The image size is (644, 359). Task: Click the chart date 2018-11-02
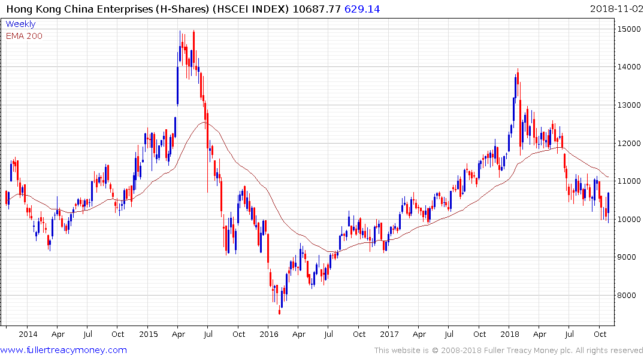click(615, 9)
